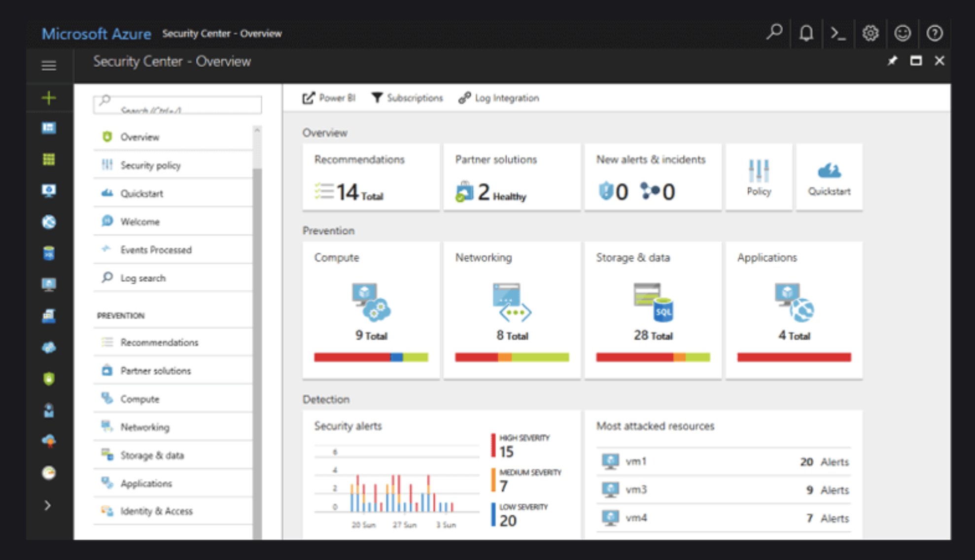Image resolution: width=975 pixels, height=560 pixels.
Task: Open the Cloud Shell console icon
Action: [838, 34]
